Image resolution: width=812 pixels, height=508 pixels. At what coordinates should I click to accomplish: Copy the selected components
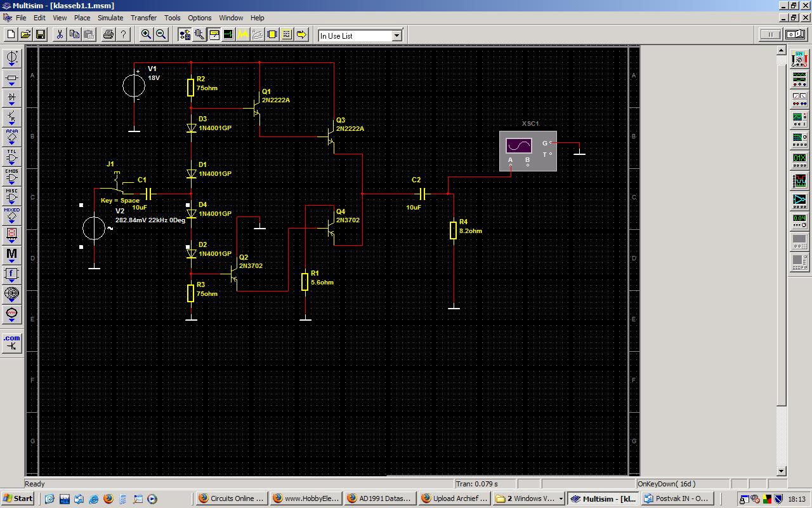coord(74,34)
